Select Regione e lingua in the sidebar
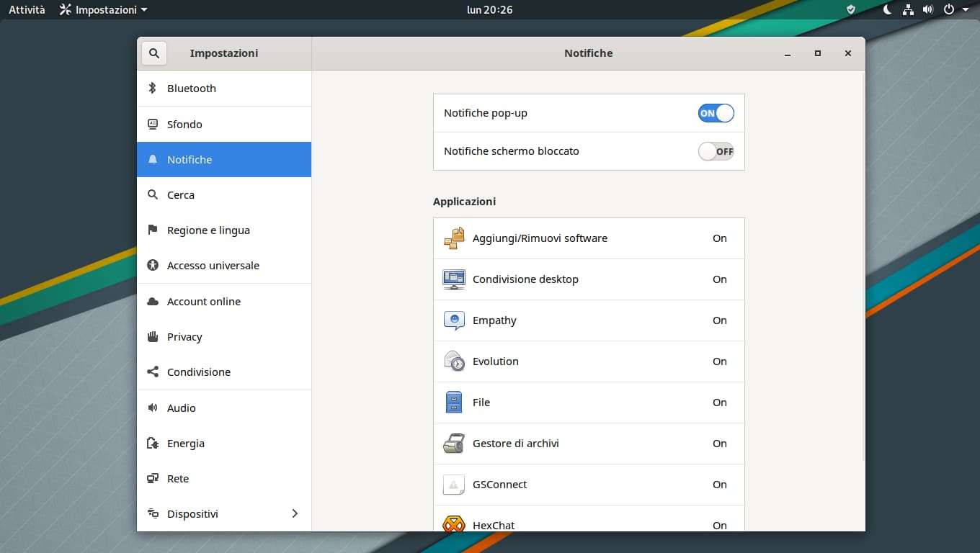This screenshot has height=553, width=980. pos(224,230)
